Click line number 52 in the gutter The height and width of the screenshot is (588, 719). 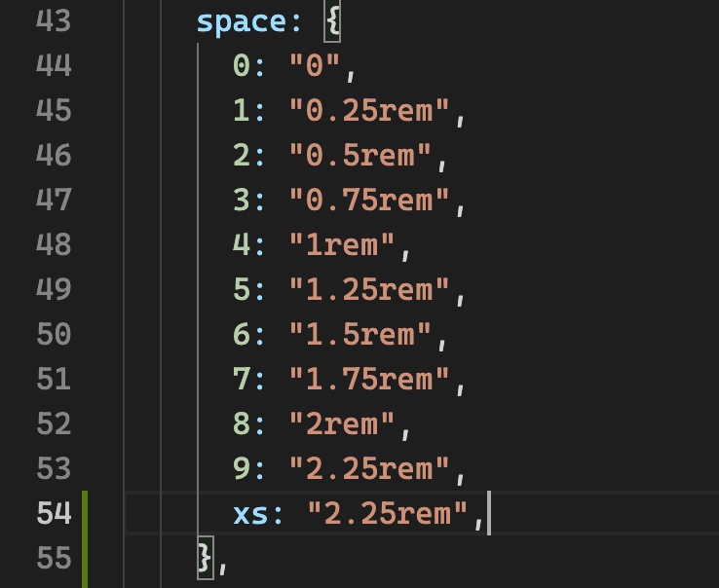coord(54,423)
